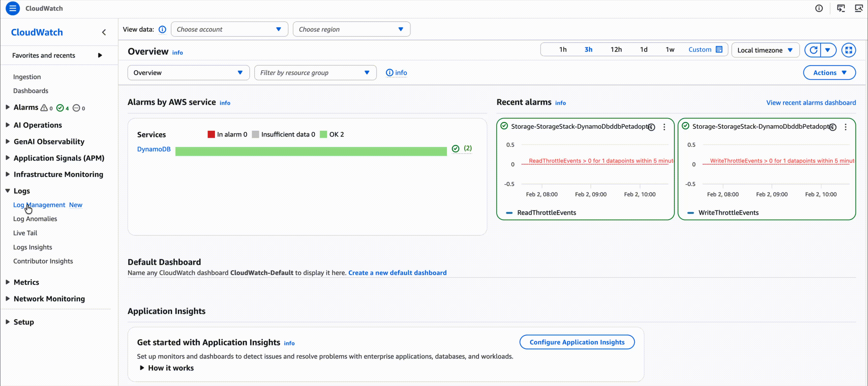Open Contributor Insights page

43,261
